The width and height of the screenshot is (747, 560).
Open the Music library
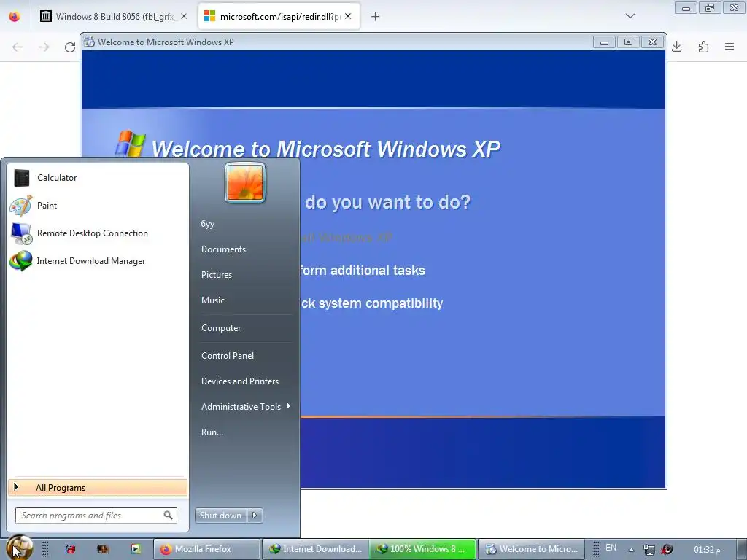pos(212,300)
